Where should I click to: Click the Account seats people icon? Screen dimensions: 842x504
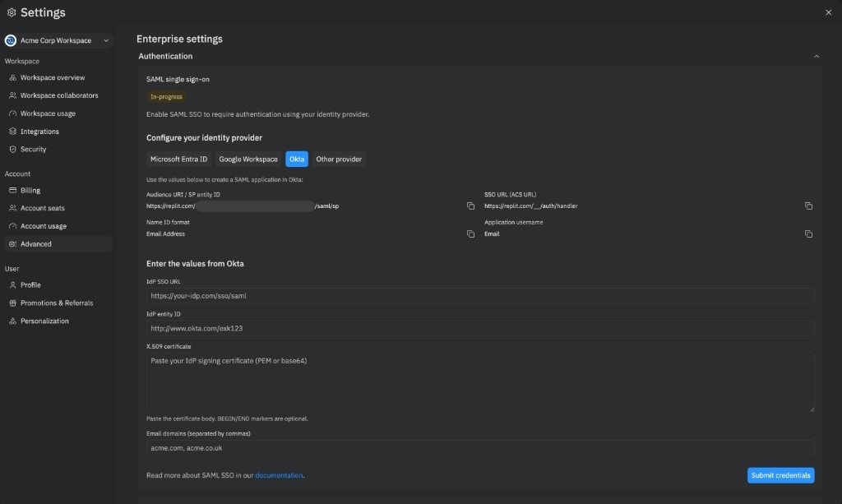click(13, 208)
